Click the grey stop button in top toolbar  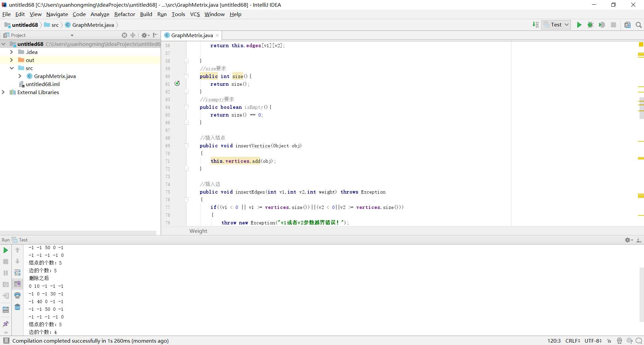[613, 25]
